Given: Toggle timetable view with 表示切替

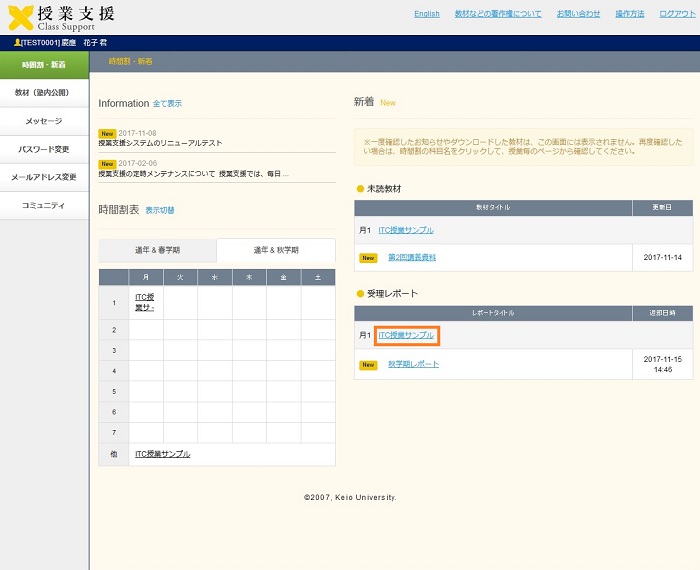Looking at the screenshot, I should click(159, 210).
